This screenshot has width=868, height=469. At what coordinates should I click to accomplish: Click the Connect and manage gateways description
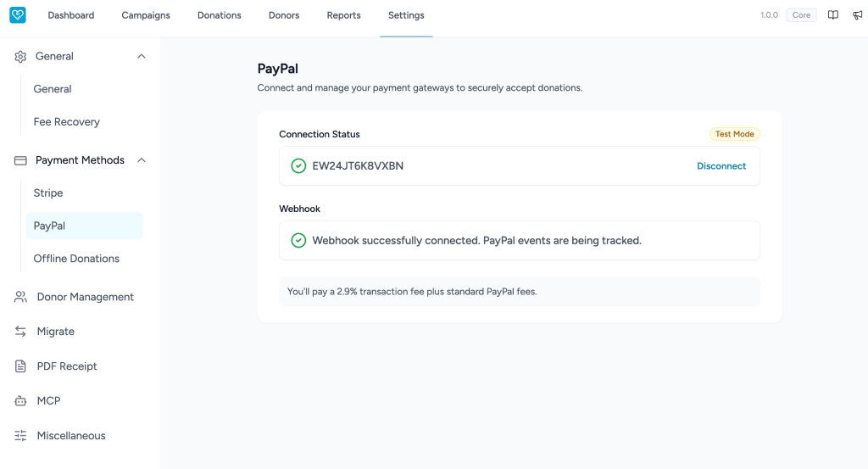[420, 87]
